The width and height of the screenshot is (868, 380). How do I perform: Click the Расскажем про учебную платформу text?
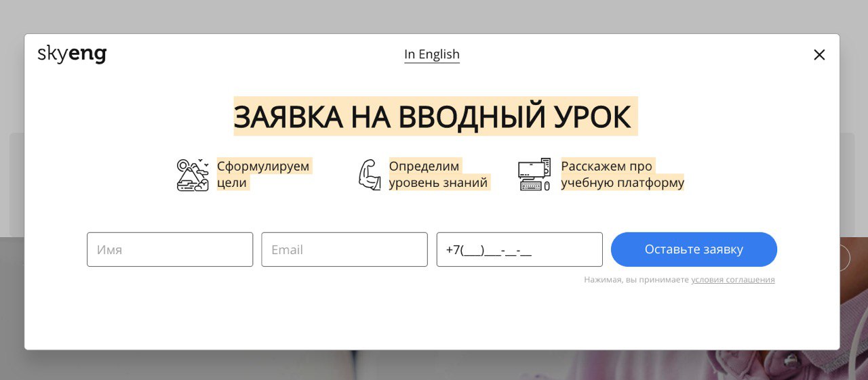coord(623,175)
